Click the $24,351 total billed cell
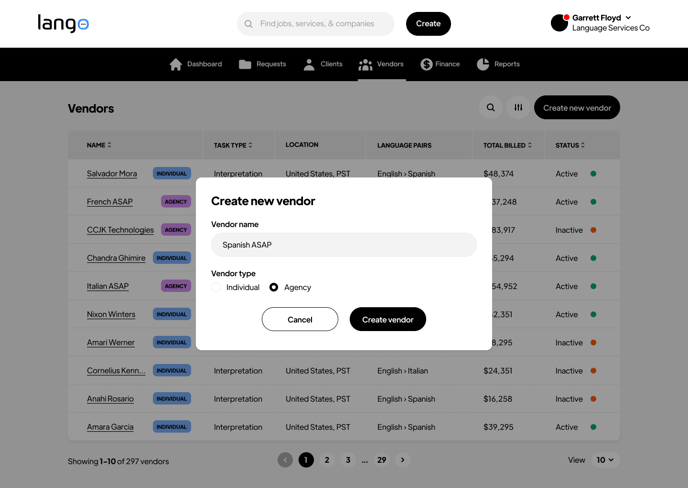Viewport: 688px width, 488px height. point(498,371)
